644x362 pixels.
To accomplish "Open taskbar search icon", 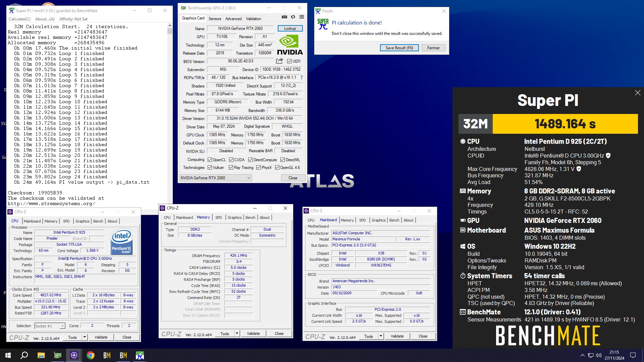I will [24, 355].
